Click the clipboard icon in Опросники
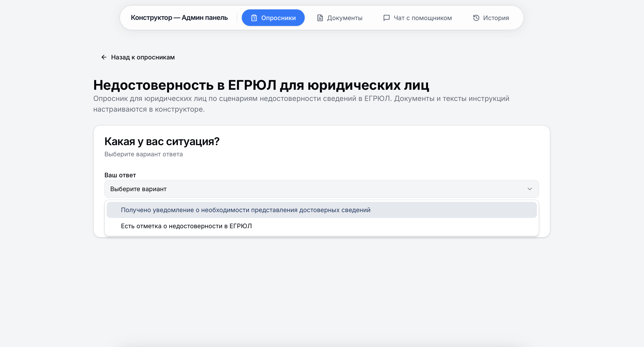Screen dimensions: 644x347 tap(254, 18)
